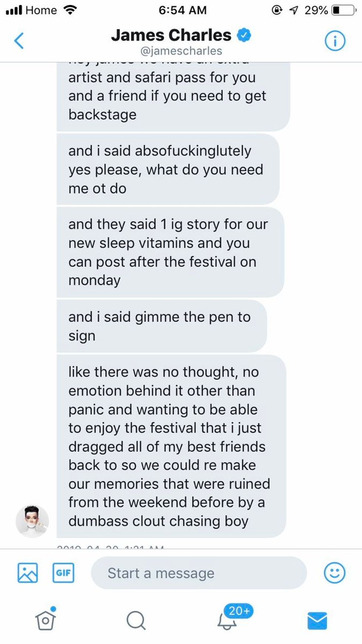
Task: Tap the @jamescharles handle
Action: click(x=181, y=51)
